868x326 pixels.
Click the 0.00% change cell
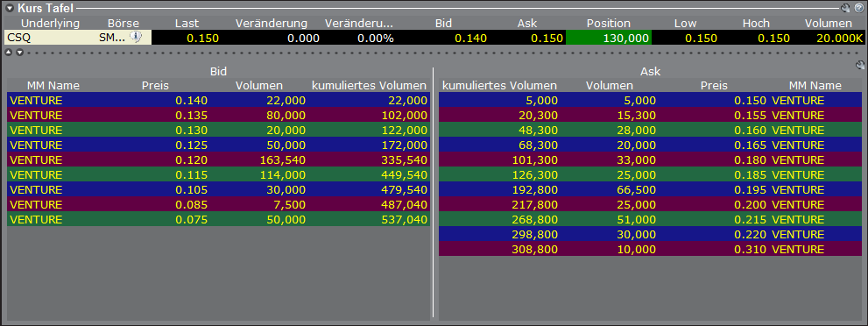click(376, 39)
